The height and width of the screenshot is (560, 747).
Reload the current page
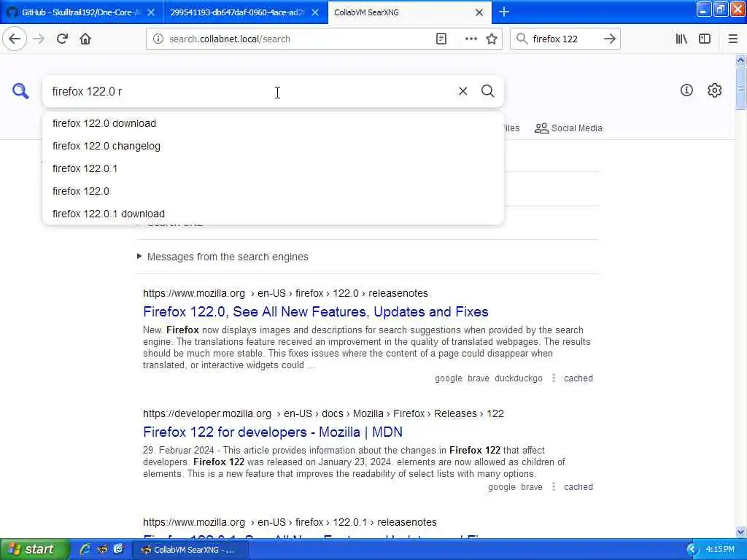[62, 39]
